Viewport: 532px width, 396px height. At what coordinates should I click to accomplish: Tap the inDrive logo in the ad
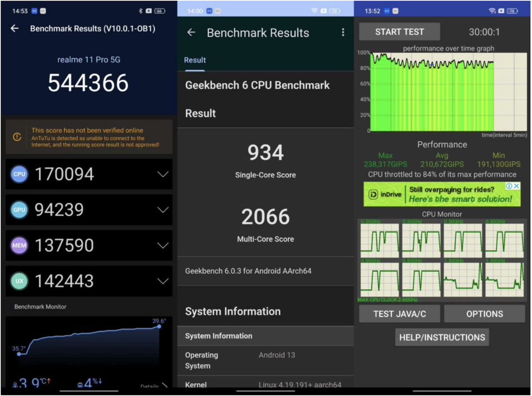385,195
